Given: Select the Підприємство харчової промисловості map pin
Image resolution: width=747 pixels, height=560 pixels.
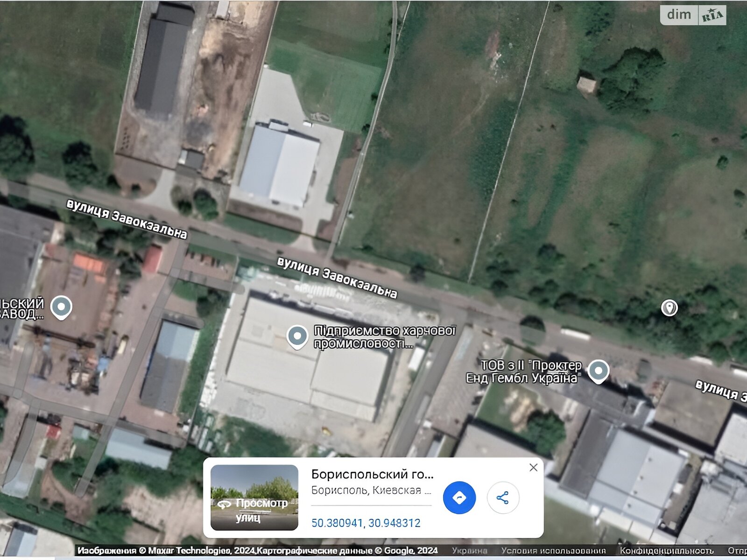Looking at the screenshot, I should pyautogui.click(x=297, y=337).
